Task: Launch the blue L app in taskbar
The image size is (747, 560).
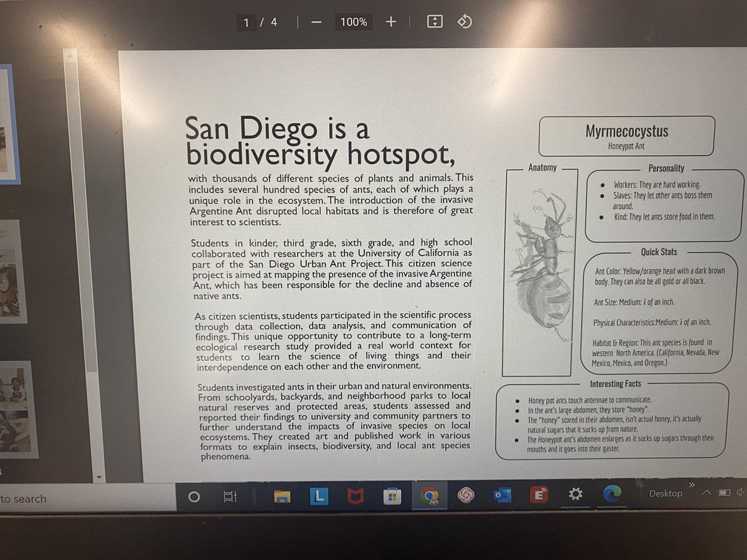Action: (x=319, y=496)
